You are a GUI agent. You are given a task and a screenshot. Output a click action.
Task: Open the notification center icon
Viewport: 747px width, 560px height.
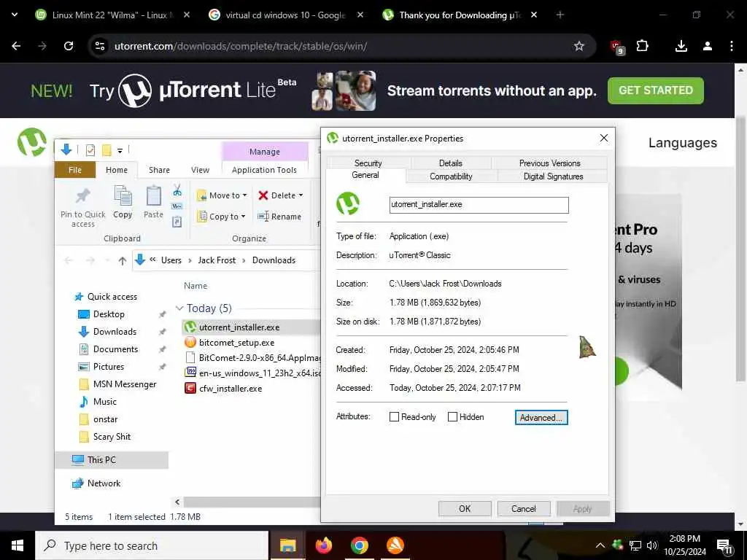(725, 546)
